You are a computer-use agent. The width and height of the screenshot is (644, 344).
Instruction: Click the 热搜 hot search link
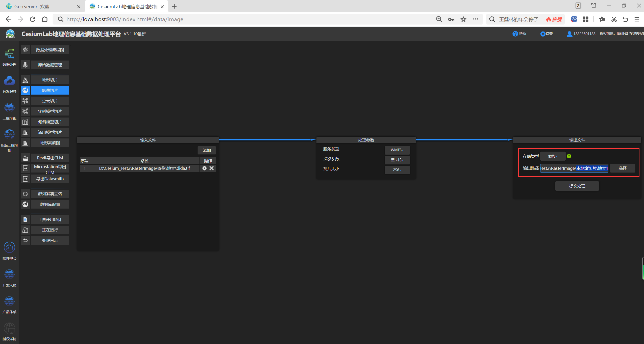[x=554, y=19]
